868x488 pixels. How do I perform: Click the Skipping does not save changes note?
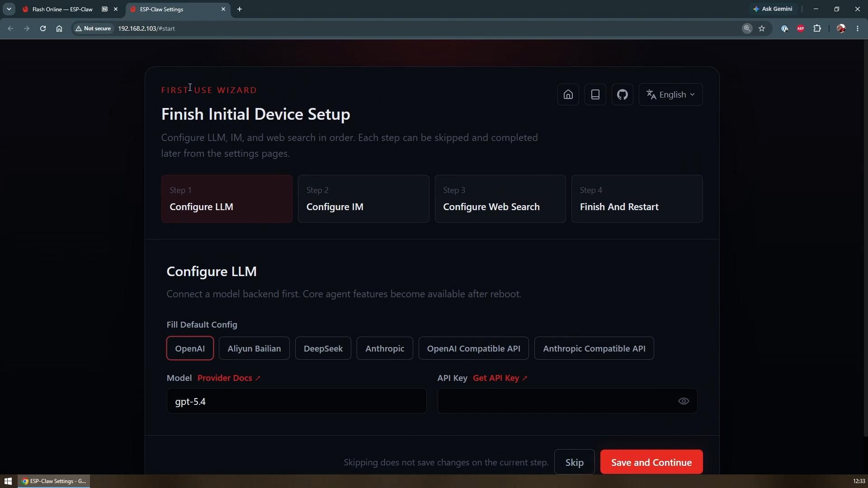[446, 462]
